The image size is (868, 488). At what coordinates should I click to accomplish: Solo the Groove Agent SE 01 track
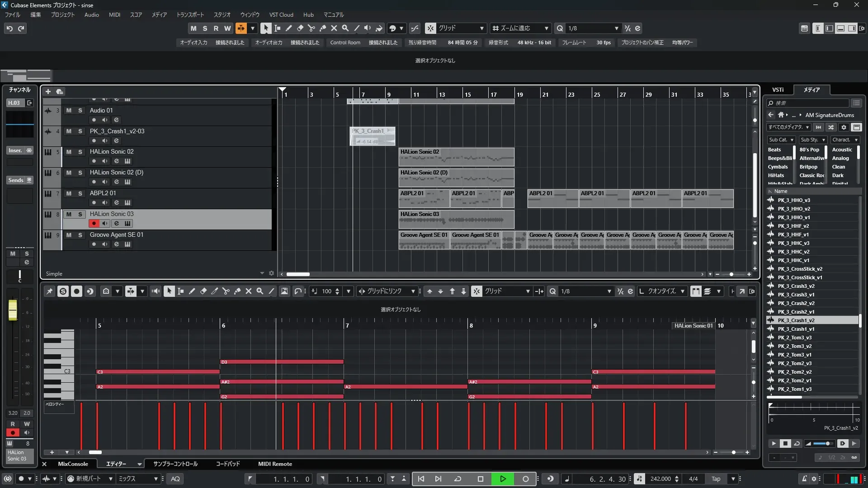pyautogui.click(x=80, y=235)
